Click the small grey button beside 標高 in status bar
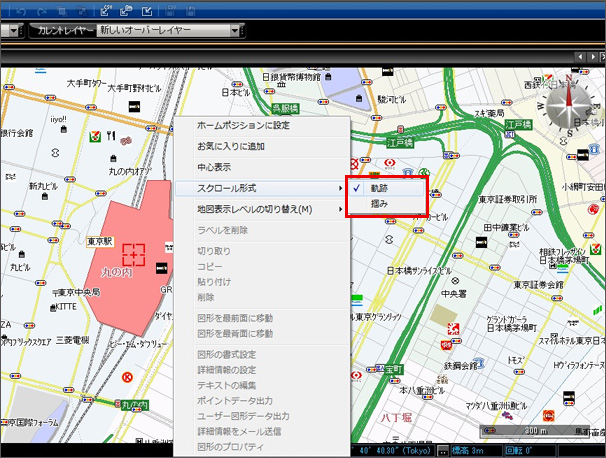The image size is (606, 458). coord(443,451)
